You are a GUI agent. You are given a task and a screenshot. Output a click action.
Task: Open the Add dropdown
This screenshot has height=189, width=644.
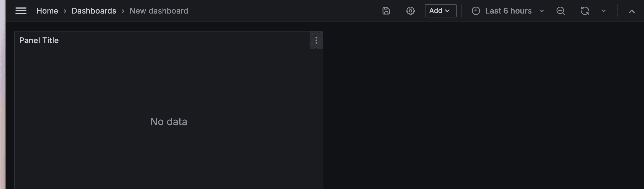[440, 11]
